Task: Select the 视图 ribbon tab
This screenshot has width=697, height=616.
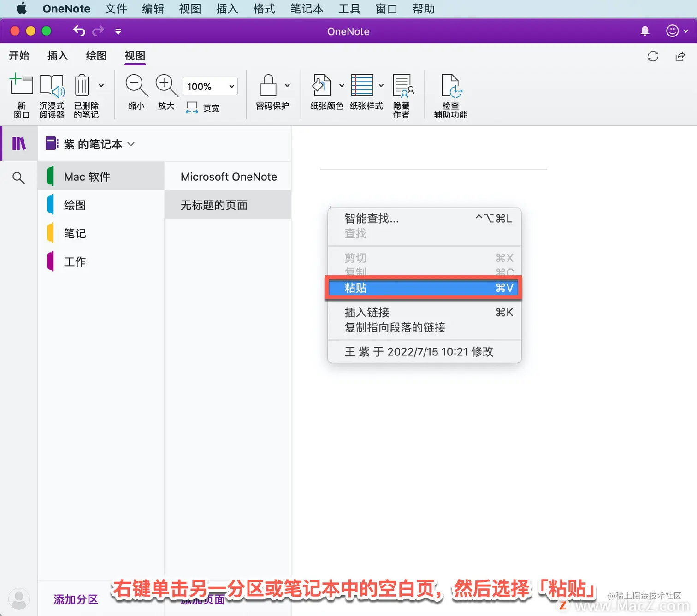Action: (x=135, y=56)
